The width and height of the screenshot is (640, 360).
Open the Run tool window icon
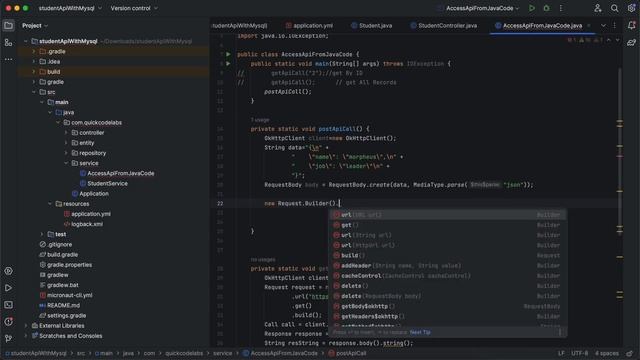click(8, 288)
